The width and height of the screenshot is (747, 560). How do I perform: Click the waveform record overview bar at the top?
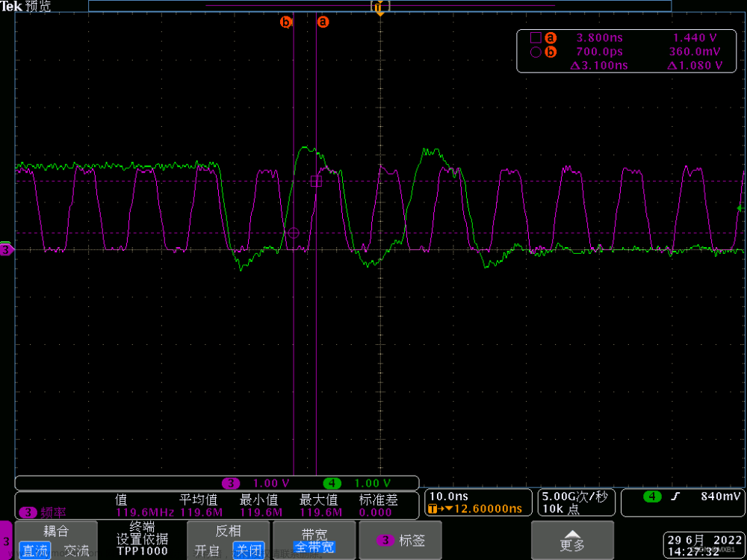pos(379,6)
